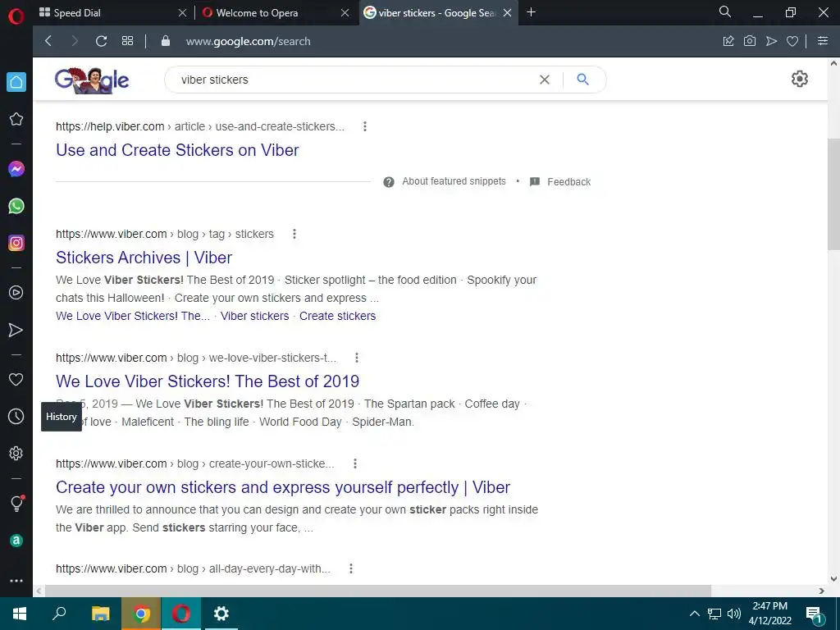The image size is (840, 630).
Task: Open File Explorer from the taskbar
Action: click(x=100, y=614)
